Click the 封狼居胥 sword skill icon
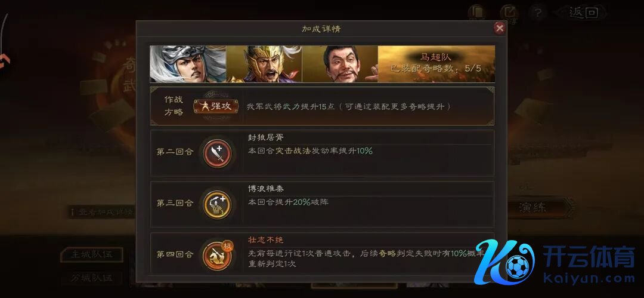 pos(218,153)
